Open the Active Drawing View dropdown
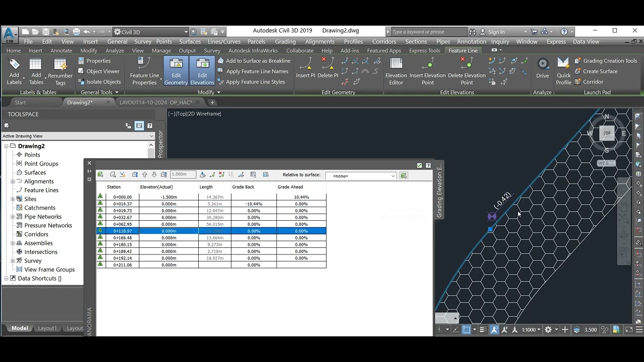 click(x=78, y=136)
